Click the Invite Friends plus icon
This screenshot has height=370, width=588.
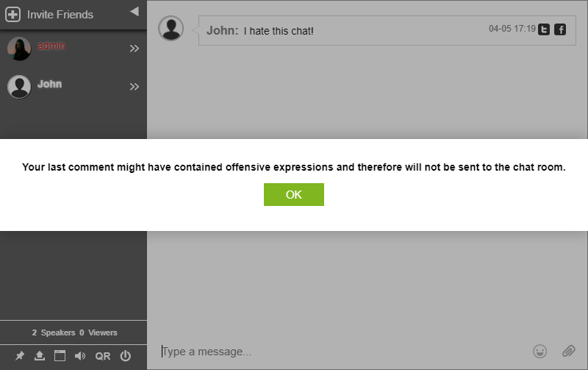(13, 14)
